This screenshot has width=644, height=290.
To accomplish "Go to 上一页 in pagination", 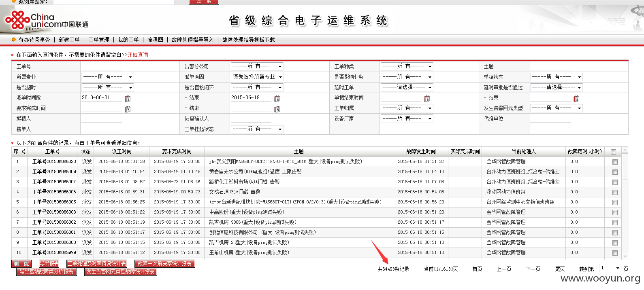I will pos(504,269).
